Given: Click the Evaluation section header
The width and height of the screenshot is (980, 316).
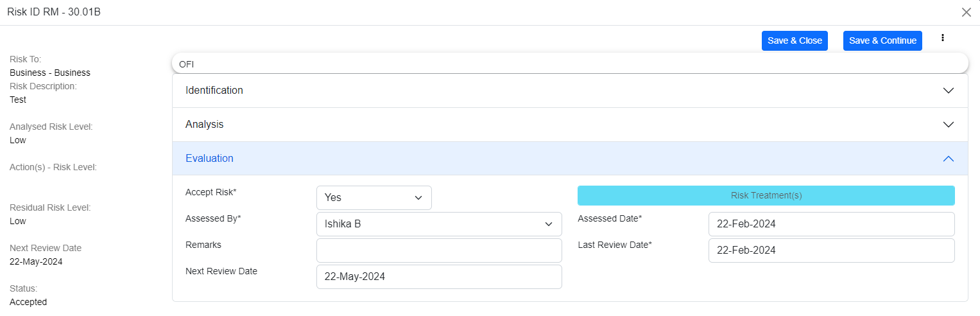Looking at the screenshot, I should [x=210, y=159].
